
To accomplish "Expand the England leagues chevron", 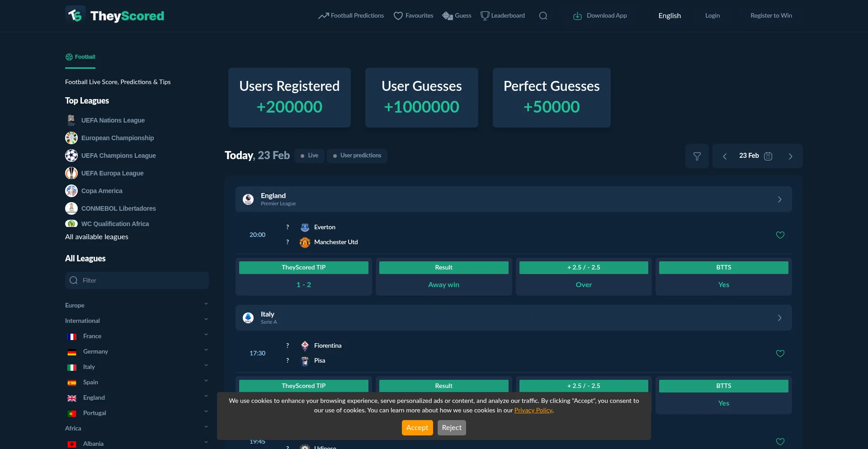I will click(x=206, y=396).
